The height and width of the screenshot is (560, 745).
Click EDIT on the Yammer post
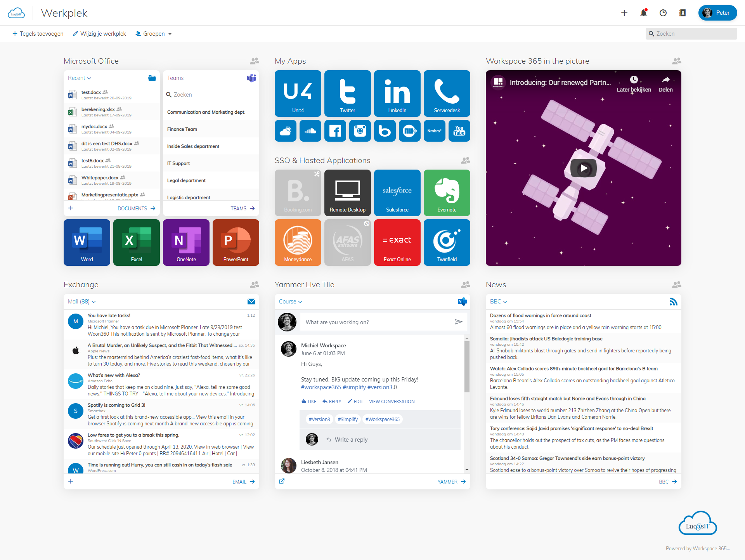(x=355, y=402)
